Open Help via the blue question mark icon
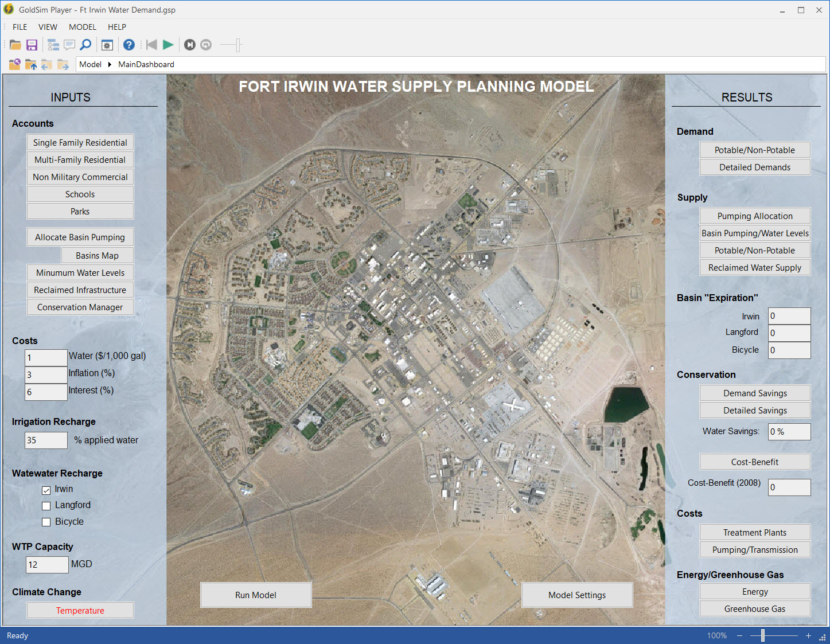The image size is (830, 644). pos(129,45)
